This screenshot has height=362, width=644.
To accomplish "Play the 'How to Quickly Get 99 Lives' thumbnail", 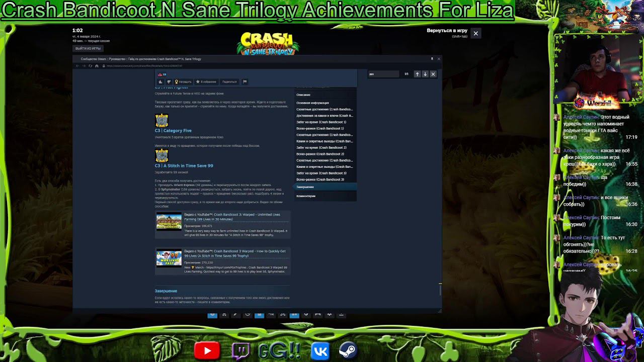I will [x=169, y=257].
